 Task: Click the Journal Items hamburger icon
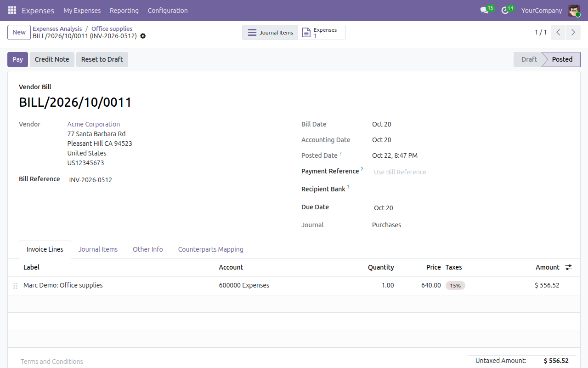[x=252, y=33]
